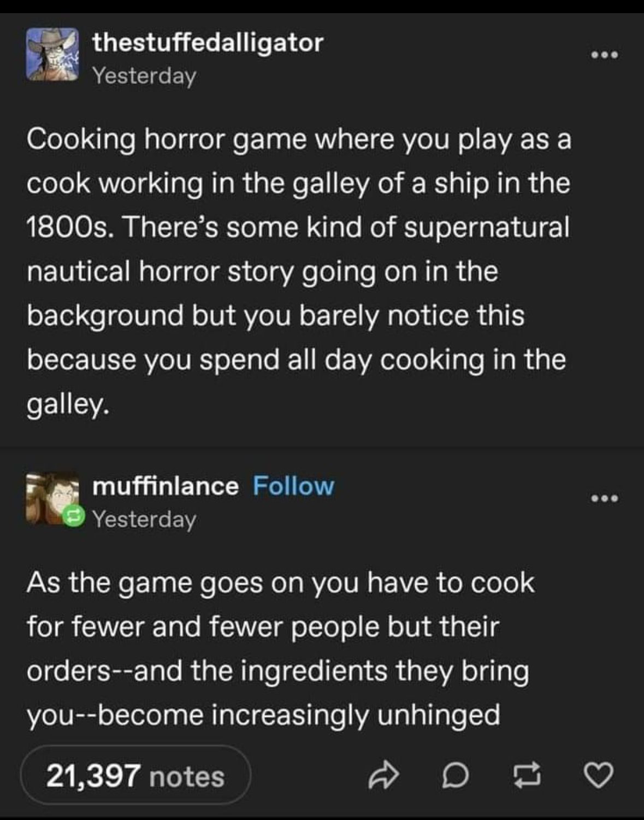Like the post with the heart icon
The height and width of the screenshot is (820, 644).
599,776
